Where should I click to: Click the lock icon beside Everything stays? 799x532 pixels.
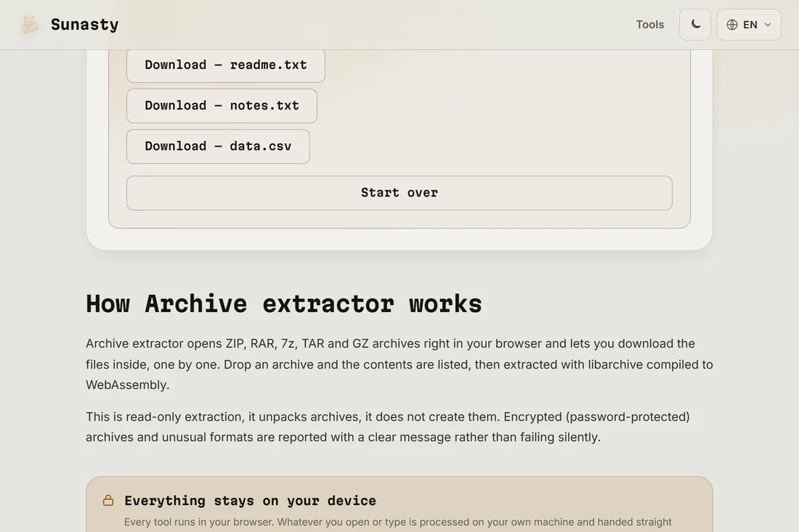[108, 501]
